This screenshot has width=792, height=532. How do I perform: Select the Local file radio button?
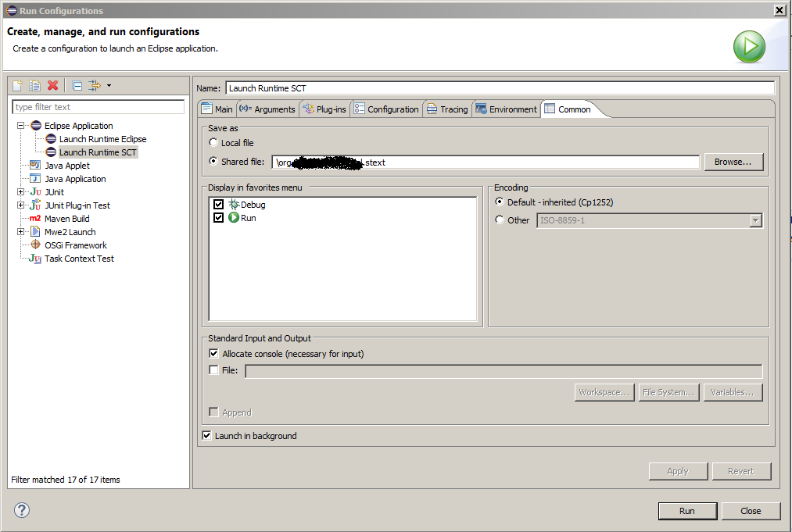point(213,142)
